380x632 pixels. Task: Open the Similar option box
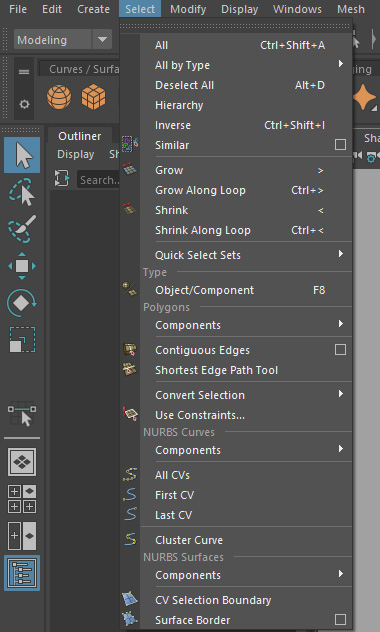click(x=340, y=145)
